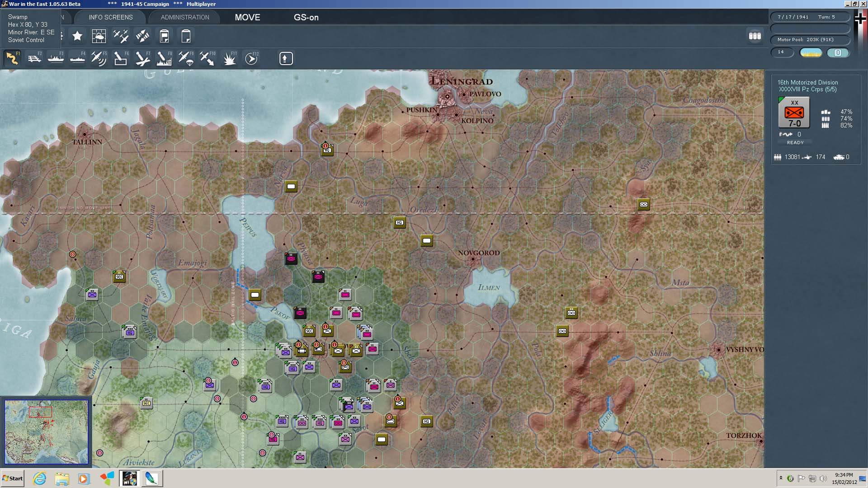Click the 16th Motorized Division title
Screen dimensions: 868x488
point(807,82)
